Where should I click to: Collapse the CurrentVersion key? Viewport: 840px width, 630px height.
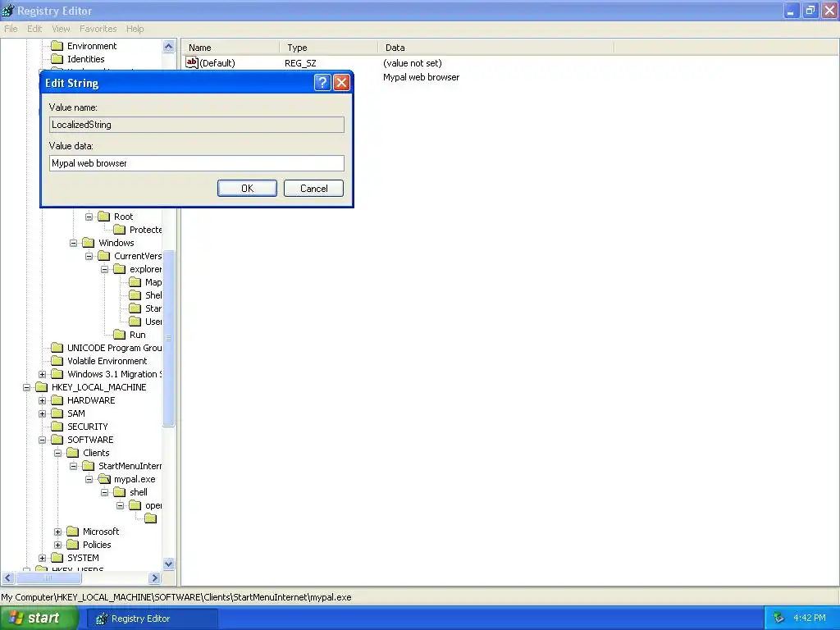pyautogui.click(x=89, y=256)
